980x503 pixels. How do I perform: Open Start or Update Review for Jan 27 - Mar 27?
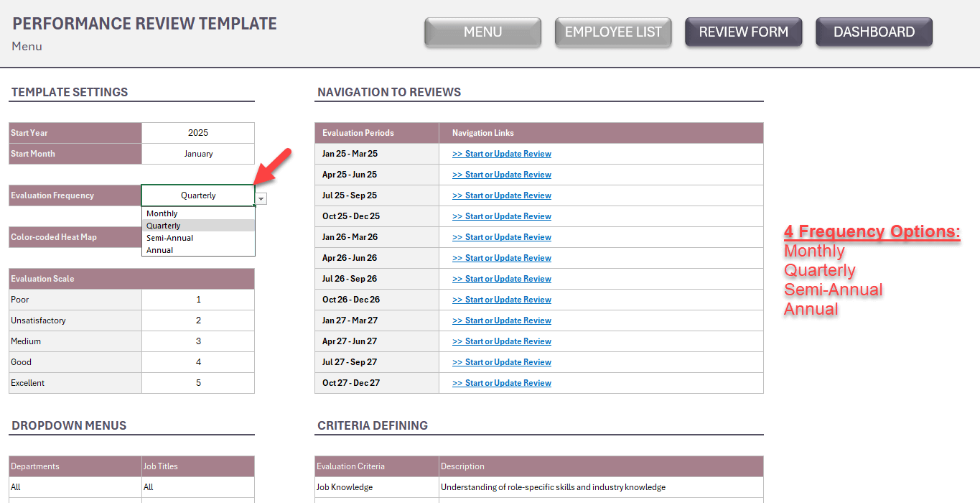(502, 320)
